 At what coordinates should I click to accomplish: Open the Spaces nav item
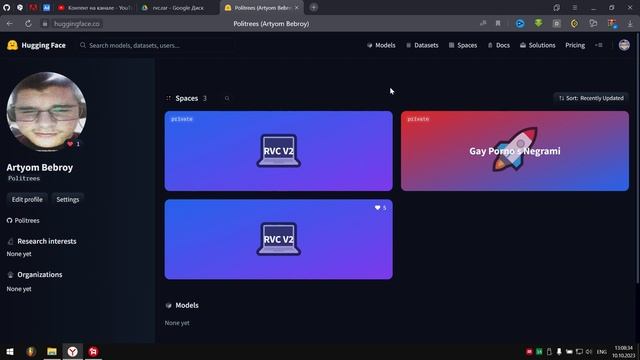point(463,45)
